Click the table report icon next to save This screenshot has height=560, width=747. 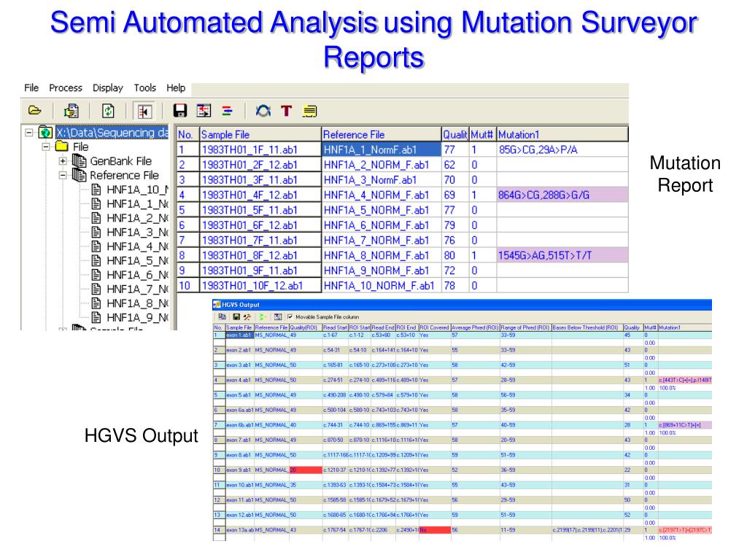pos(204,111)
